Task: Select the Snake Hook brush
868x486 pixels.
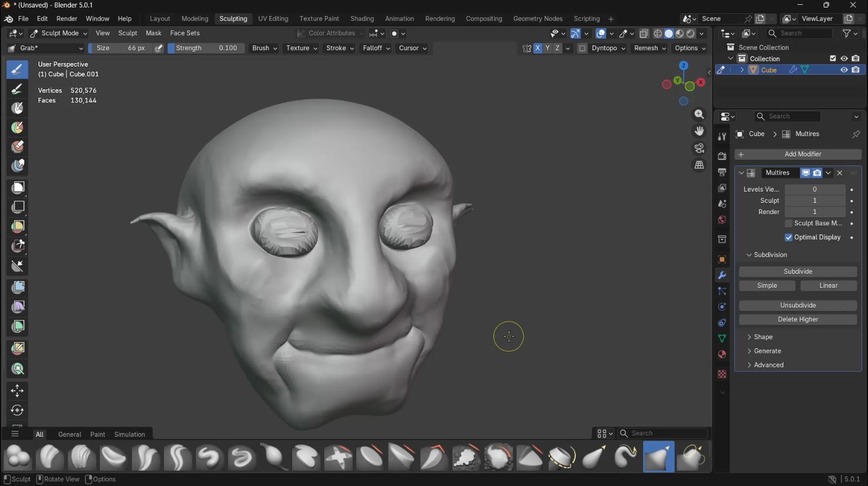Action: click(627, 457)
